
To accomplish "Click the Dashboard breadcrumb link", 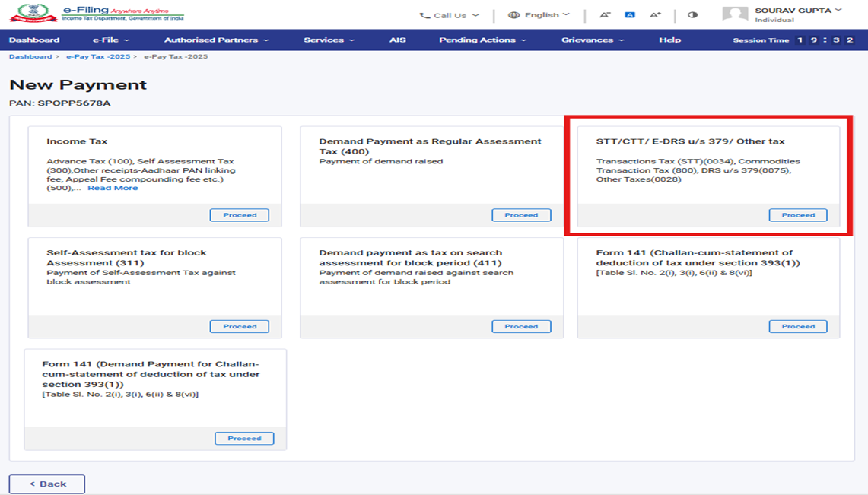I will [x=30, y=57].
